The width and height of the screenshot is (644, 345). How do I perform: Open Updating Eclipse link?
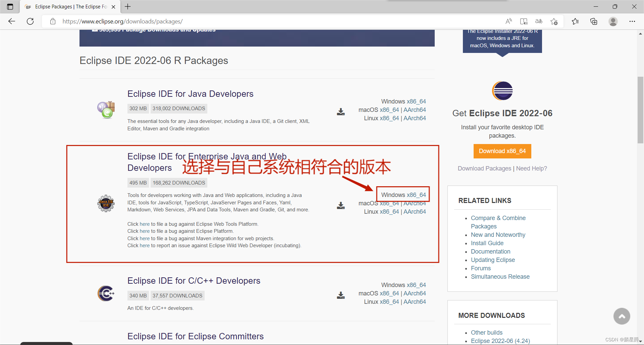pyautogui.click(x=493, y=260)
